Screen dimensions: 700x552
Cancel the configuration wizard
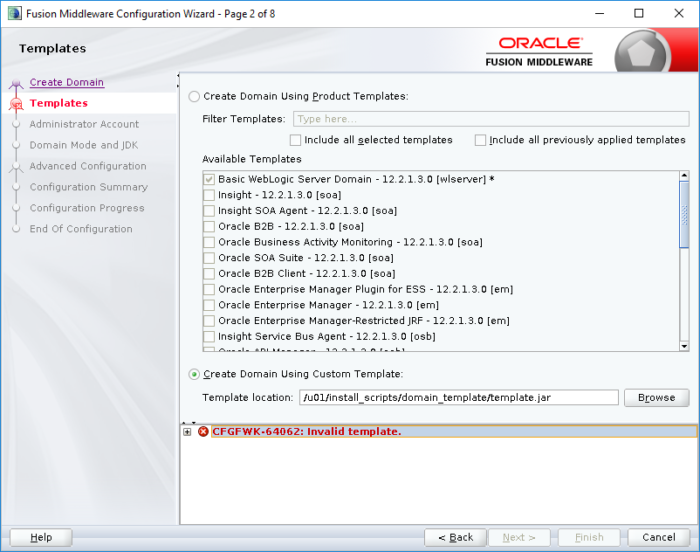coord(658,537)
